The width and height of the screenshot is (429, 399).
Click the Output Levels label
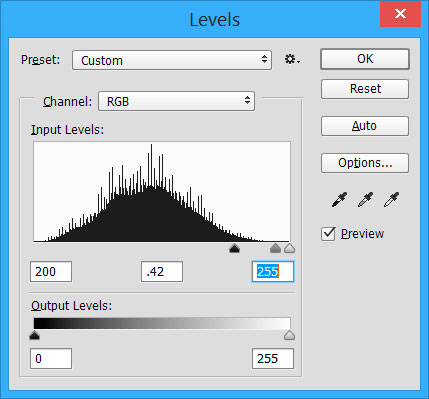tap(72, 306)
